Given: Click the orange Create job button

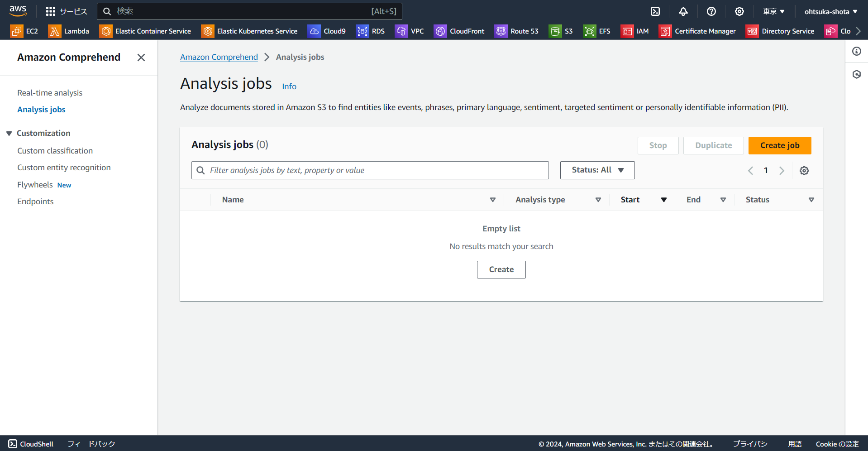Looking at the screenshot, I should click(780, 145).
